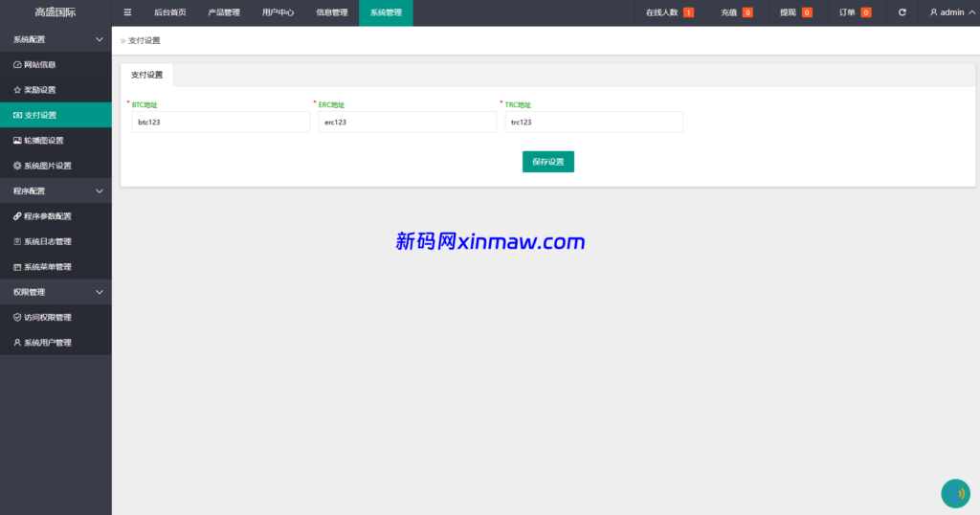Image resolution: width=980 pixels, height=515 pixels.
Task: Open 后台首页 in the top navigation
Action: pyautogui.click(x=170, y=12)
